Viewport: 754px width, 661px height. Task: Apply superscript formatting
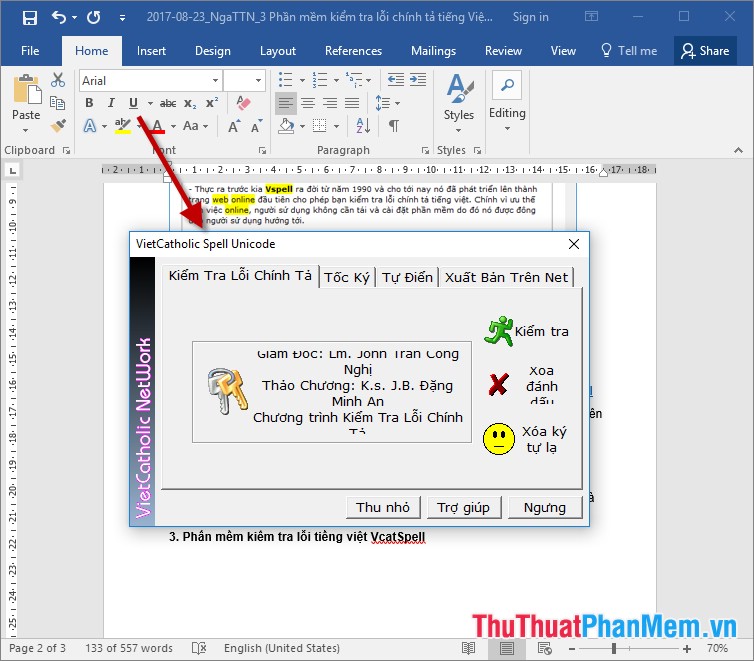212,103
